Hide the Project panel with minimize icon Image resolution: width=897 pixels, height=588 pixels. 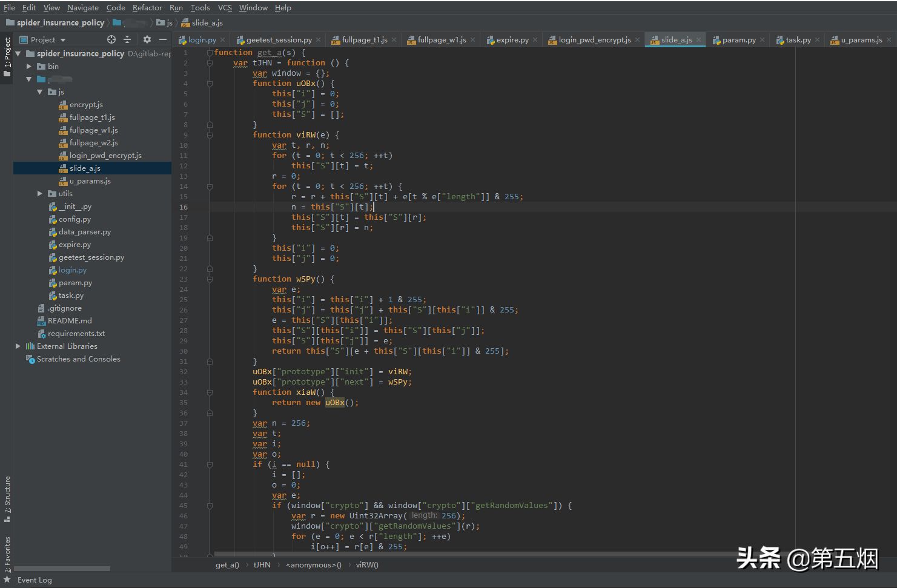(162, 39)
